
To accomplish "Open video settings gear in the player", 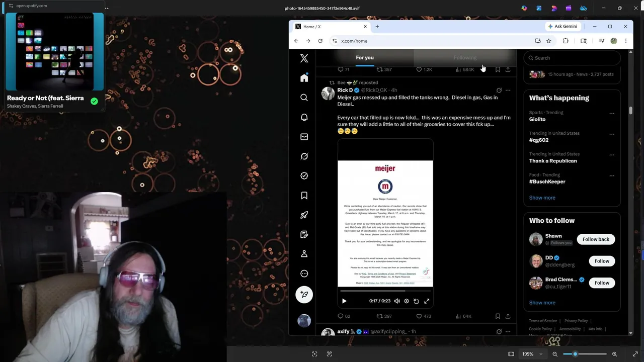I will [x=407, y=301].
